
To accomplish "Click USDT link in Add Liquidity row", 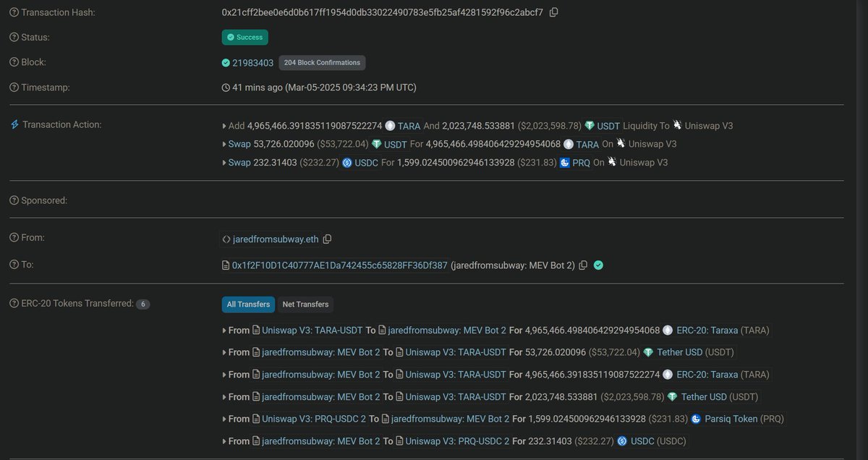I will tap(608, 126).
